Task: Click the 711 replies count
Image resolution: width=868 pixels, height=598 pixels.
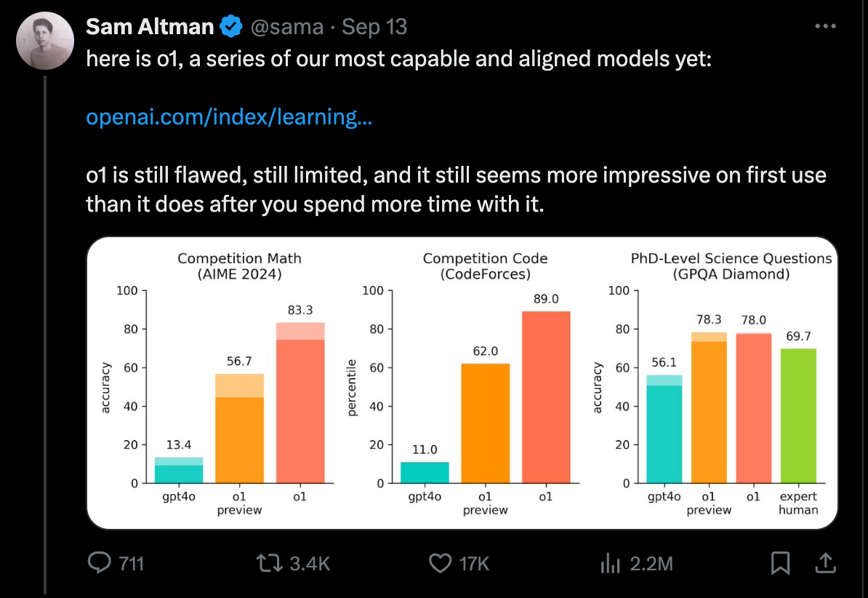Action: click(131, 563)
